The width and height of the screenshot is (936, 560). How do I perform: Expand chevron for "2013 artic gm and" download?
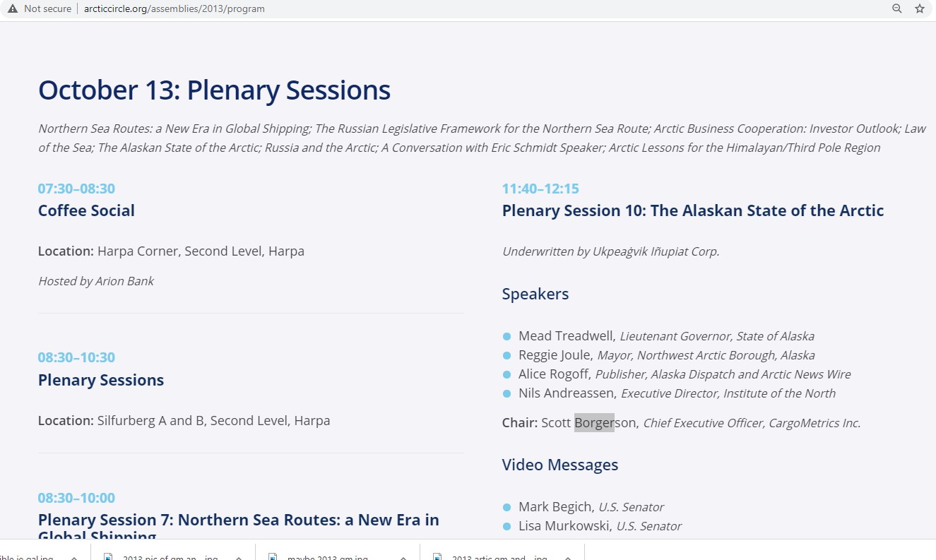pyautogui.click(x=567, y=557)
